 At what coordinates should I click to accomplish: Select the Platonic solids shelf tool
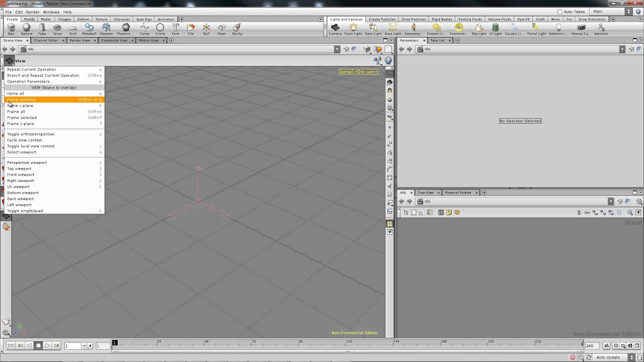126,30
